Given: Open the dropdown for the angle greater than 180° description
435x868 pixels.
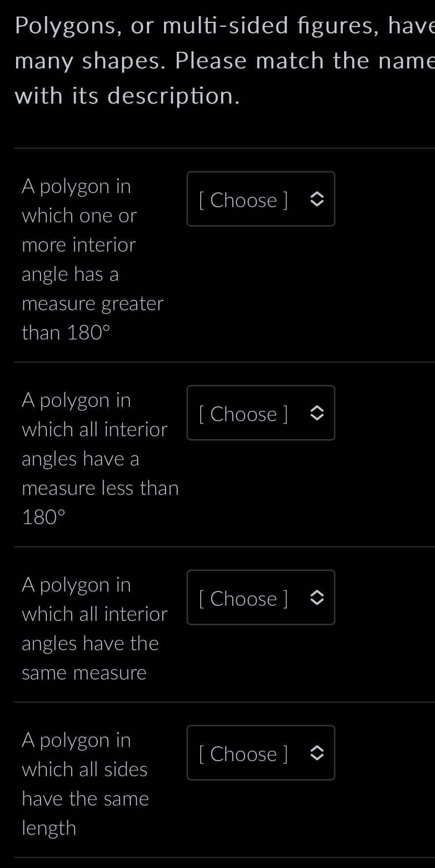Looking at the screenshot, I should point(260,199).
